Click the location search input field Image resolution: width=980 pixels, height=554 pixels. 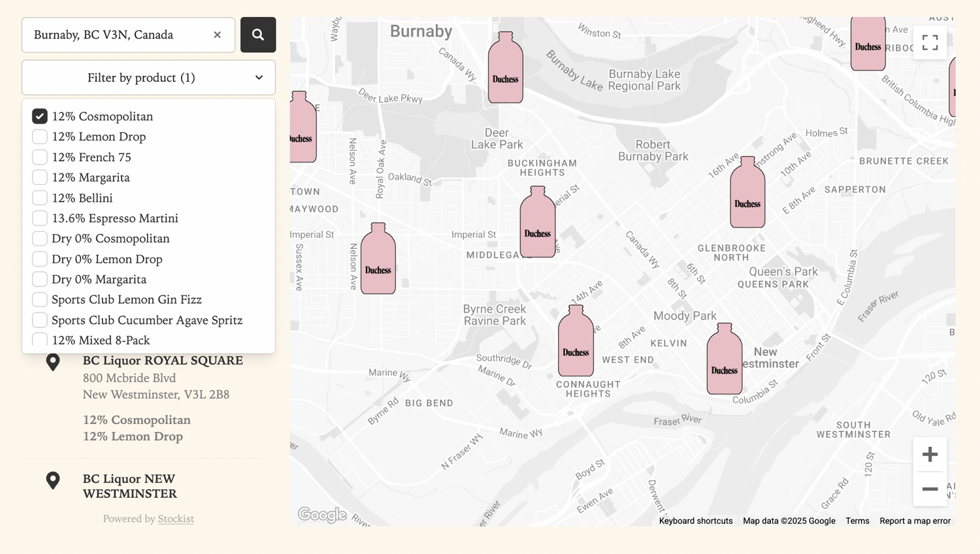coord(118,35)
